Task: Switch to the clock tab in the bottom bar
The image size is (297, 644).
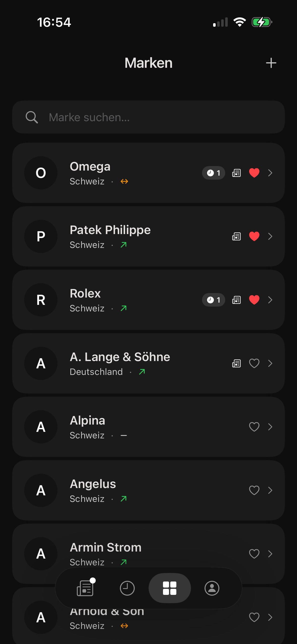Action: click(127, 588)
